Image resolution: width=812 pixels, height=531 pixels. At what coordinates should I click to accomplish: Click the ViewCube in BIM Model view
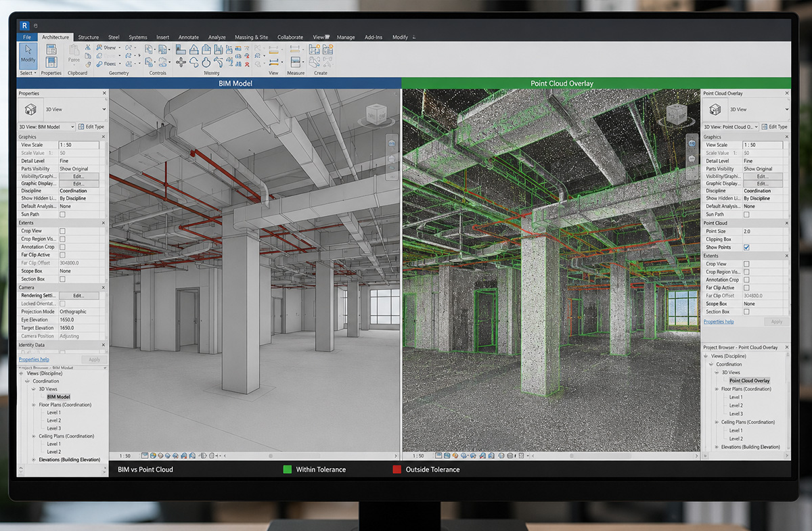point(376,114)
